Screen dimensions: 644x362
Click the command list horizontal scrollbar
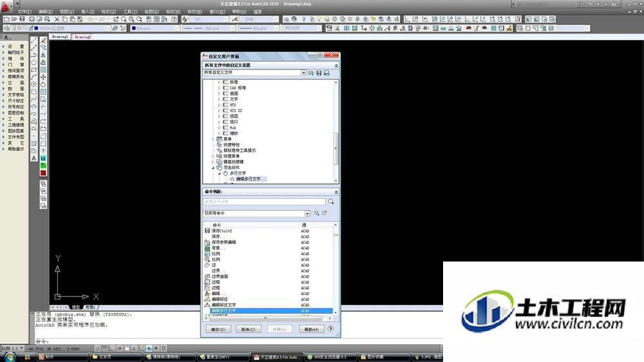(x=267, y=318)
